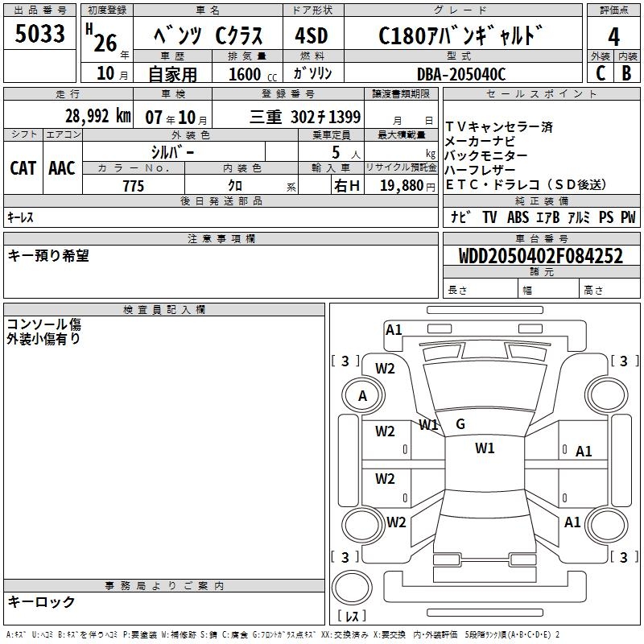Select the model code DBA-205040C

click(x=461, y=74)
